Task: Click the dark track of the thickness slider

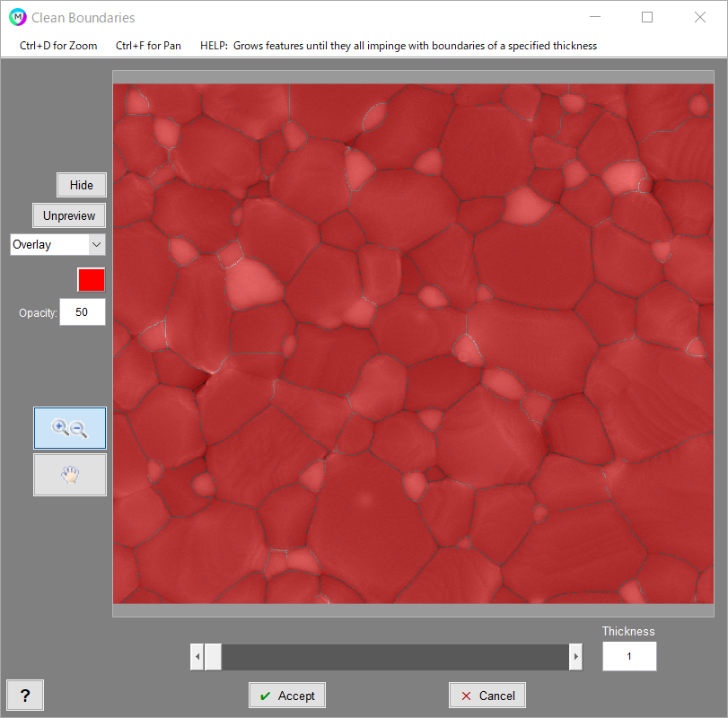Action: [x=395, y=657]
